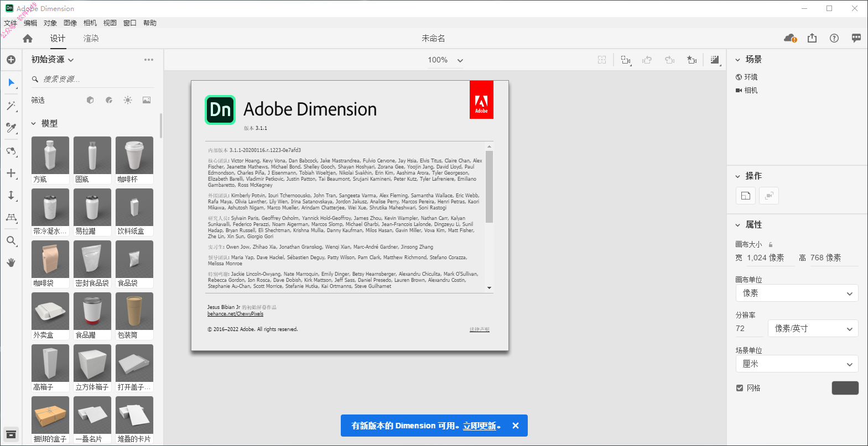Viewport: 868px width, 446px height.
Task: Collapse the 操作 actions panel
Action: pyautogui.click(x=737, y=176)
